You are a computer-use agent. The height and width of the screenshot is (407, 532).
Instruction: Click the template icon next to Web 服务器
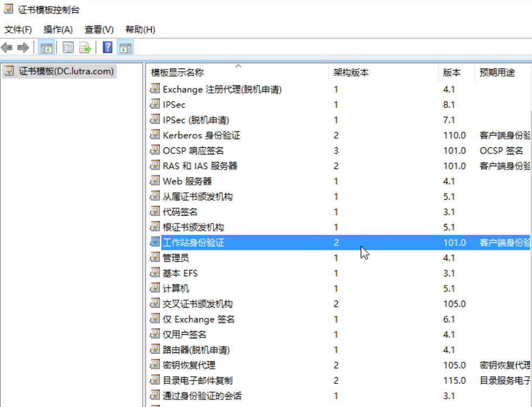pos(154,181)
